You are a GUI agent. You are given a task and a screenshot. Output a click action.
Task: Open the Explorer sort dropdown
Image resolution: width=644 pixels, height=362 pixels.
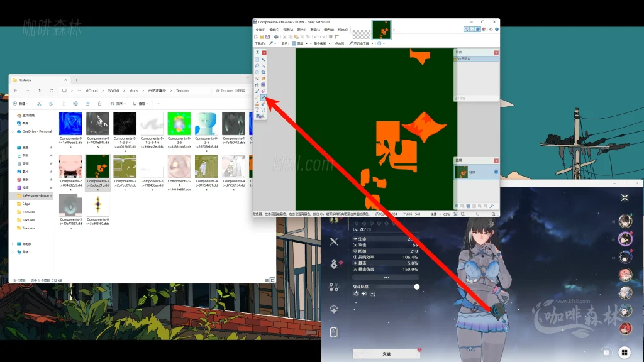click(x=119, y=104)
